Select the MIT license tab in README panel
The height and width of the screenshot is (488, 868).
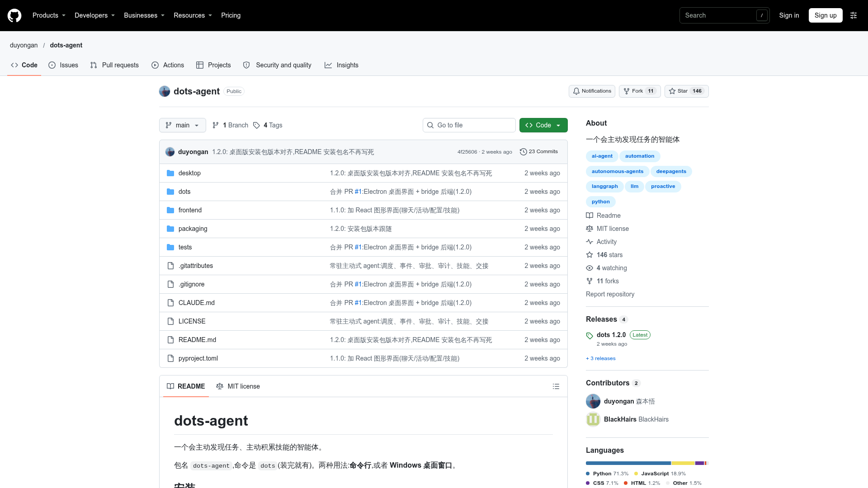[x=238, y=386]
